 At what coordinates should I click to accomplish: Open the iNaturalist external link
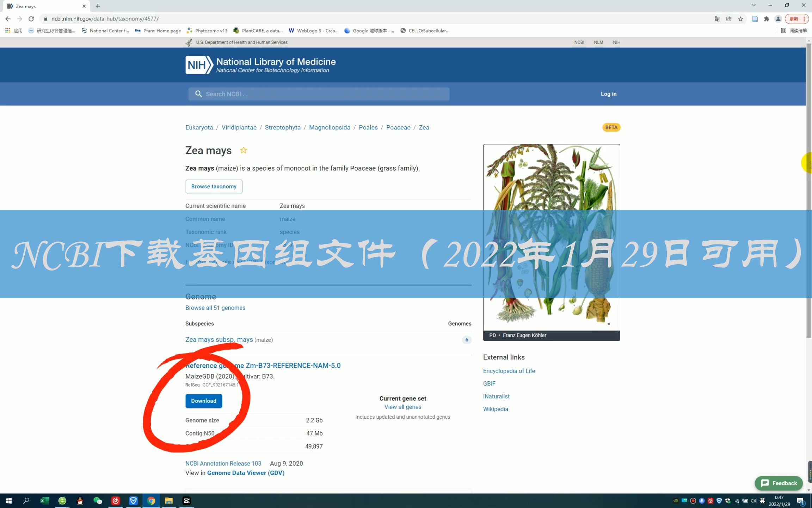[x=496, y=396]
